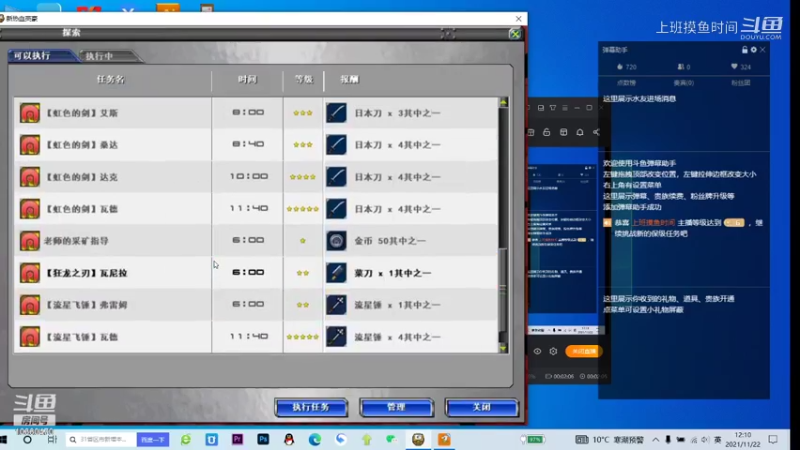
Task: Click the lock icon in 弹幕助手 panel
Action: pos(744,49)
